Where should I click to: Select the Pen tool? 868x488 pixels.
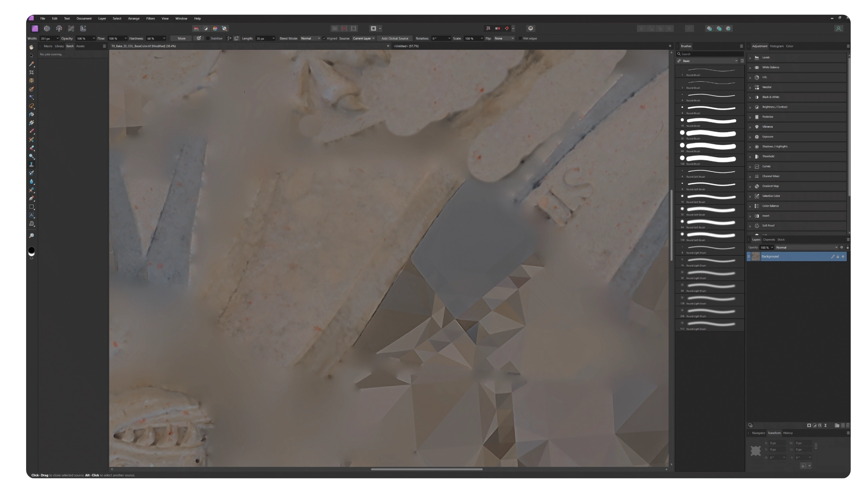point(32,199)
